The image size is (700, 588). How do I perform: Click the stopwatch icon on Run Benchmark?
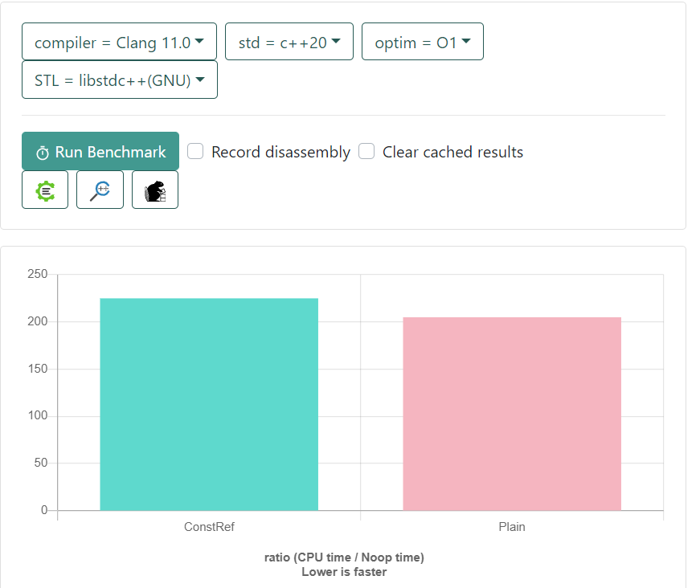click(43, 153)
